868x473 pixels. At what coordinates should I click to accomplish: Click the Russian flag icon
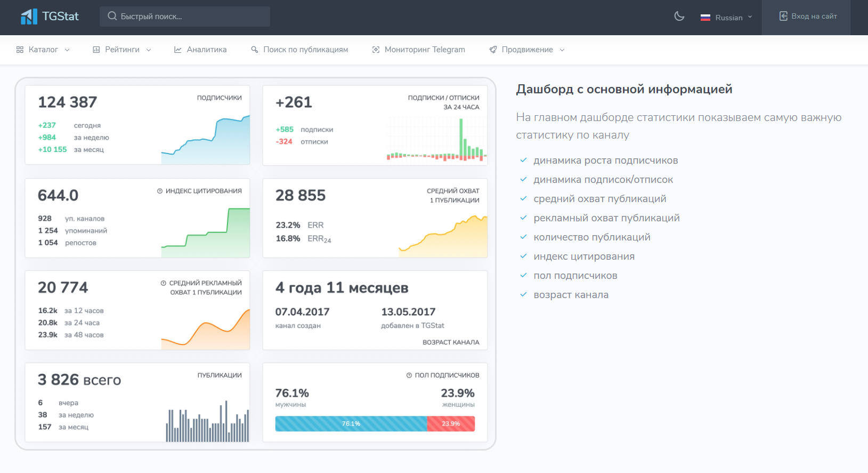click(705, 18)
